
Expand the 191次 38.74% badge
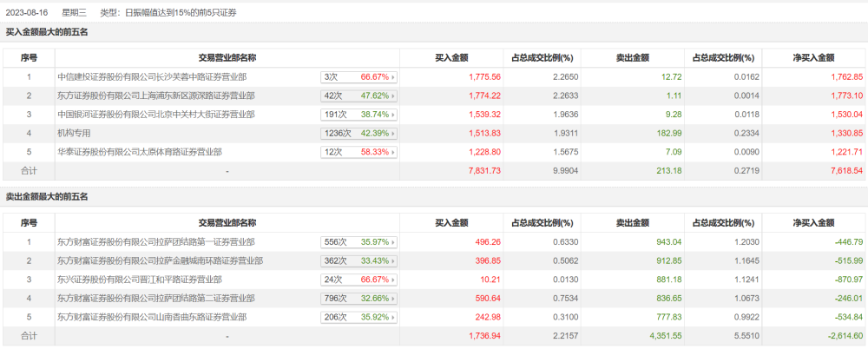coord(358,115)
